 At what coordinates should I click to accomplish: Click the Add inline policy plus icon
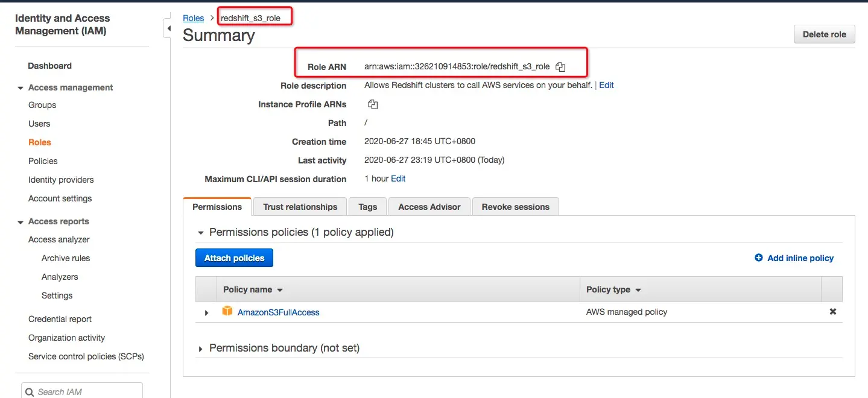click(759, 258)
